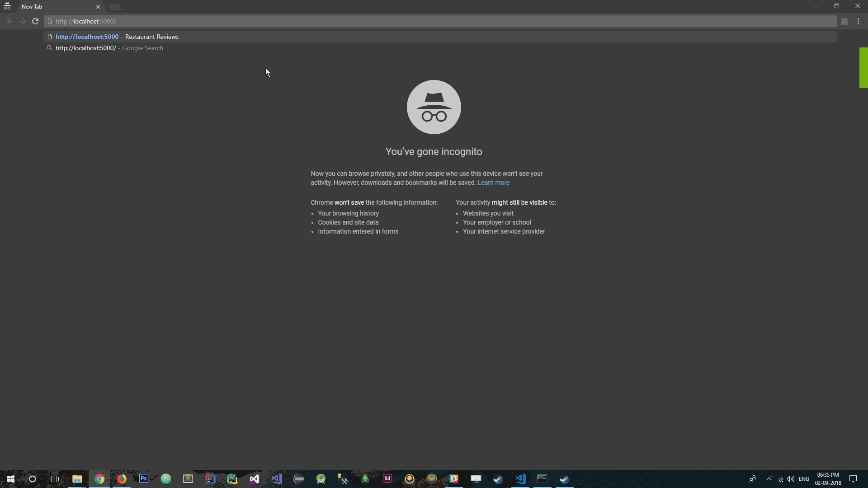Open the People tray icon
Image resolution: width=868 pixels, height=488 pixels.
coord(753,479)
